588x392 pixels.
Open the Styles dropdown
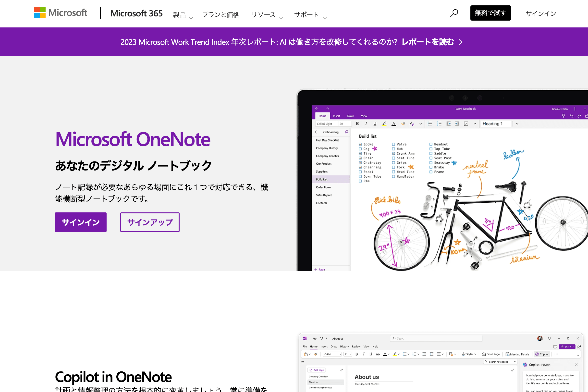coord(469,354)
